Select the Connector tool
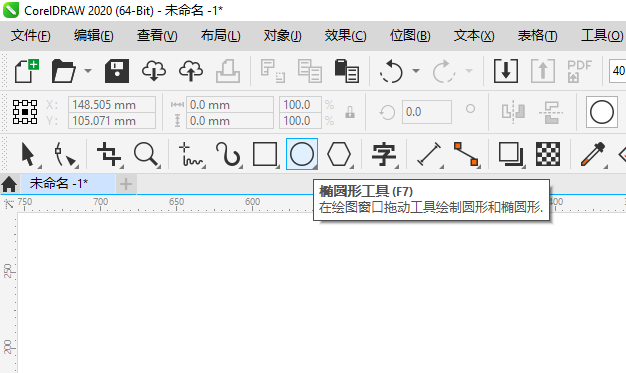 [x=466, y=155]
